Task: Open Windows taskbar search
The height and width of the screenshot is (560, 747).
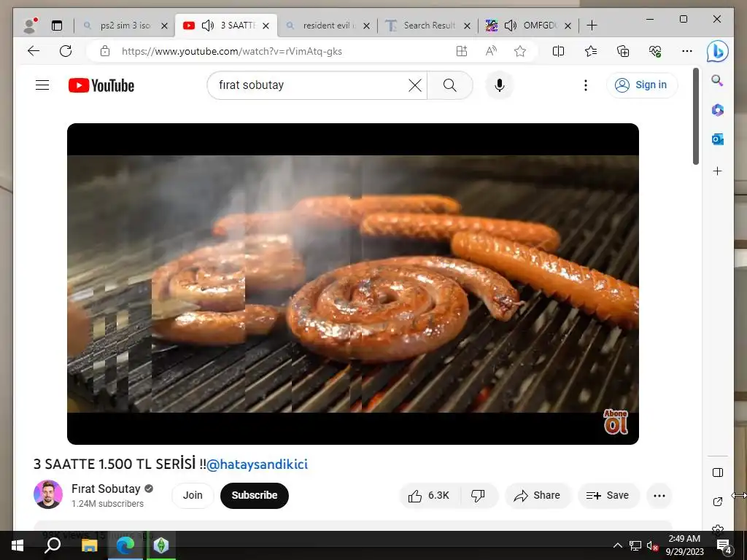Action: (53, 545)
